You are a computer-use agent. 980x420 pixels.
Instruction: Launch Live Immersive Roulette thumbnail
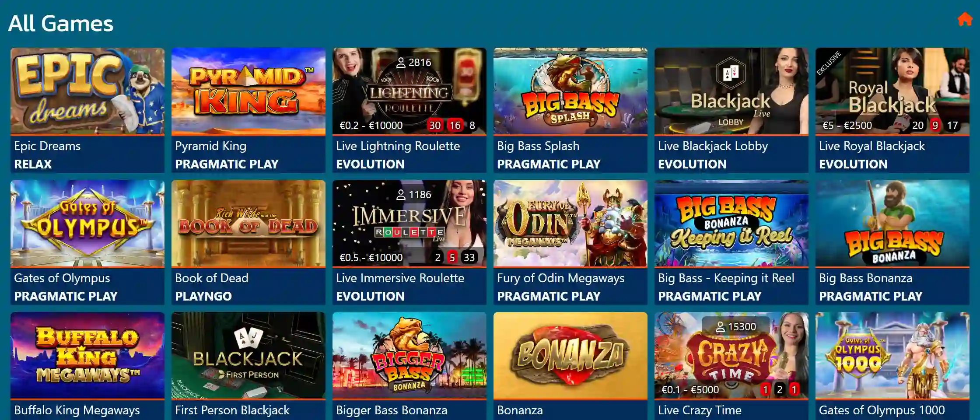point(409,223)
